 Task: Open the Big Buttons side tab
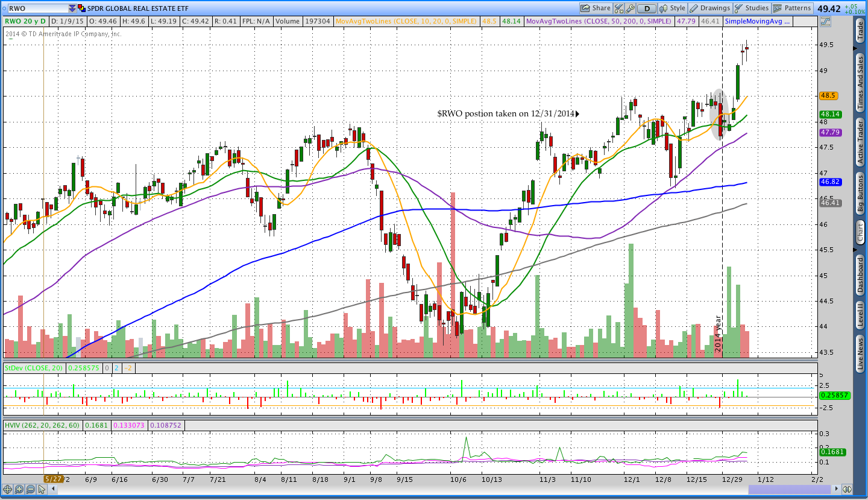pos(860,193)
